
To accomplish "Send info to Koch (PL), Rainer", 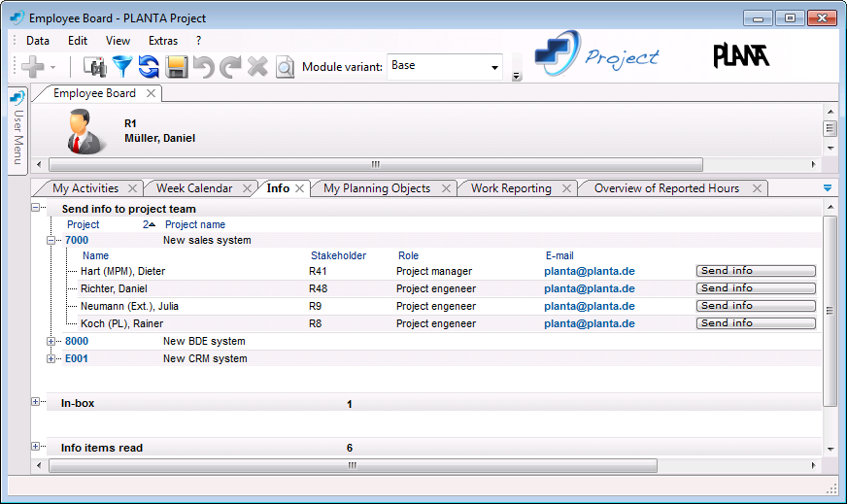I will pyautogui.click(x=756, y=323).
